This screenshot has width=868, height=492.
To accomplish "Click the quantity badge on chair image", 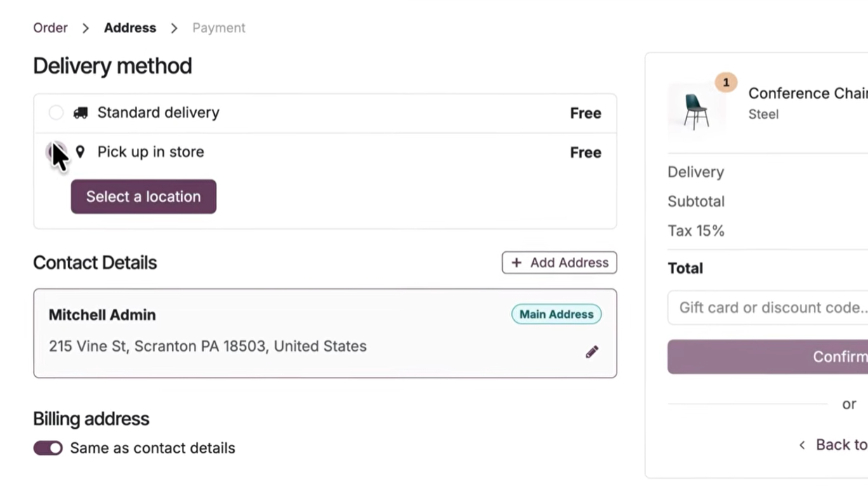I will pos(725,83).
